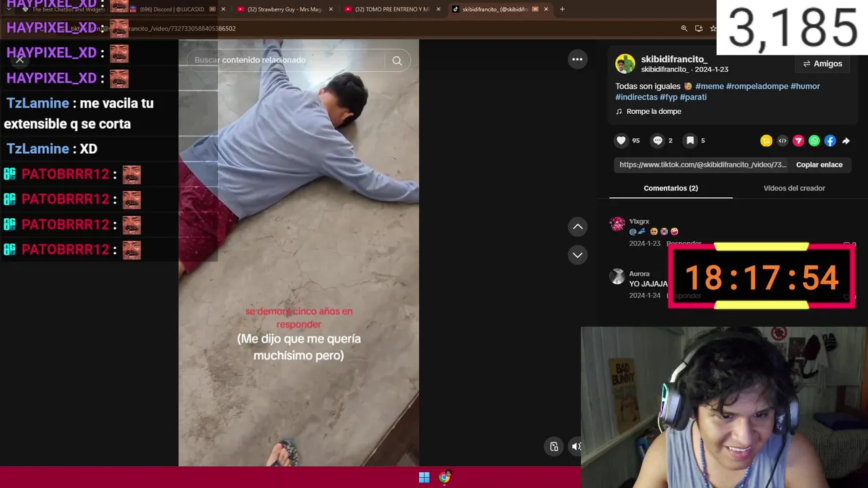
Task: Like the video with the heart icon
Action: [621, 140]
